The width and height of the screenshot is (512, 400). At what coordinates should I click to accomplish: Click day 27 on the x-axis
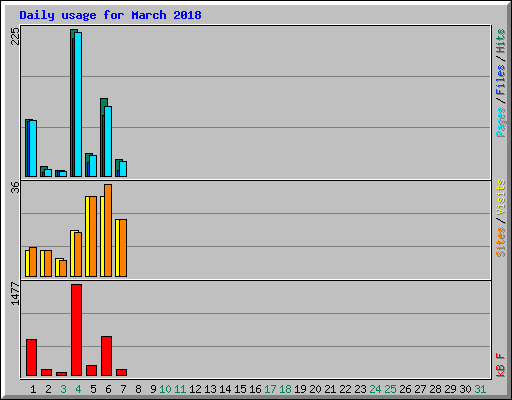click(x=420, y=389)
